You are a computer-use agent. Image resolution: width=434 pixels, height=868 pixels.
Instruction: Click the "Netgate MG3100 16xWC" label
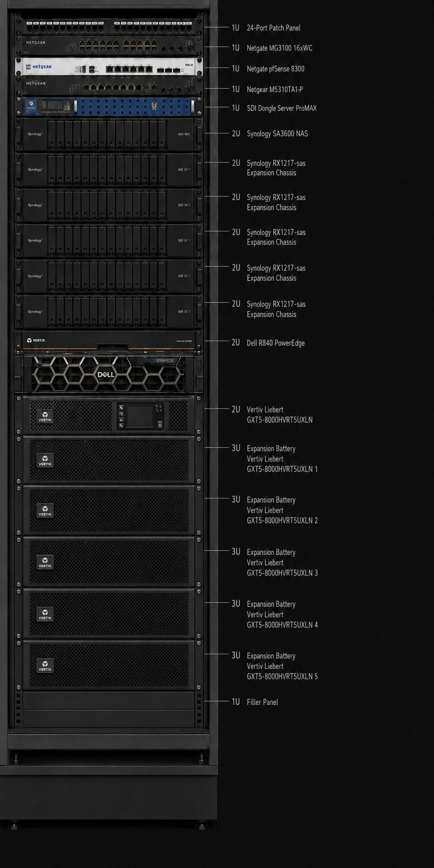pos(279,48)
